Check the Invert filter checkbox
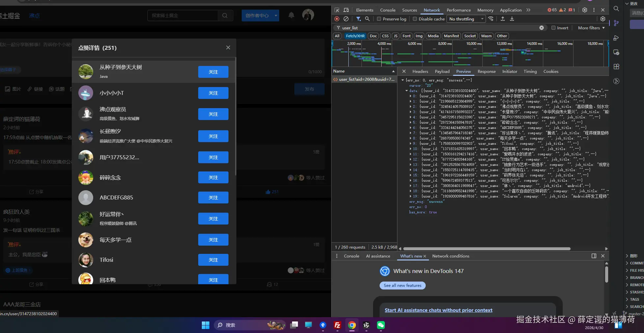644x333 pixels. (x=553, y=28)
